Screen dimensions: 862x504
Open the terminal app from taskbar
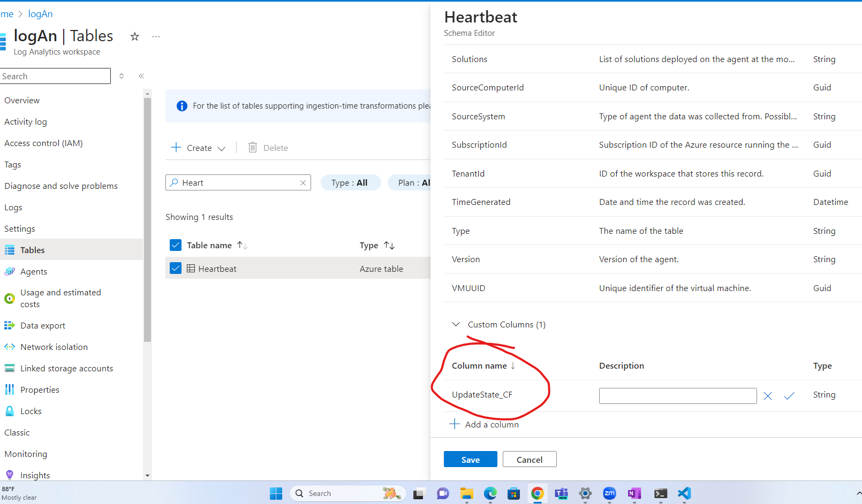click(661, 493)
